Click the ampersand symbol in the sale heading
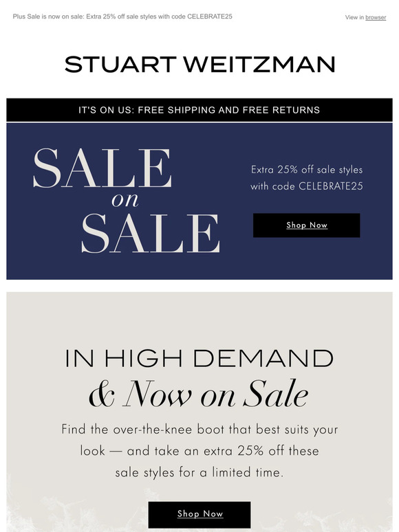The width and height of the screenshot is (399, 532). (102, 395)
